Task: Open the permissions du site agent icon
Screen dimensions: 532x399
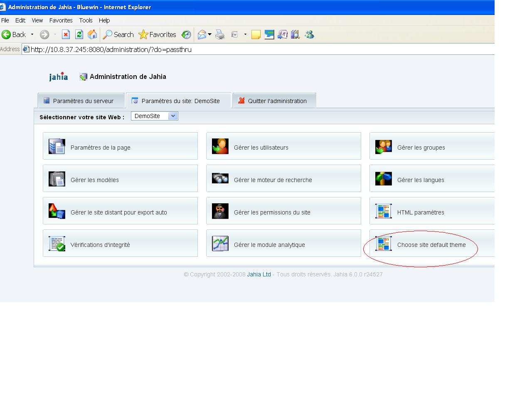Action: click(220, 211)
